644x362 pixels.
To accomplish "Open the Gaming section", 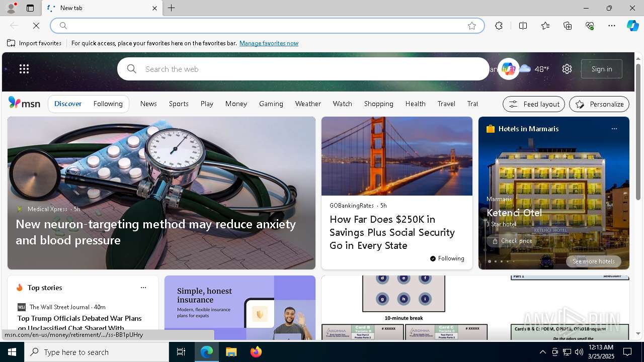I will (x=271, y=104).
